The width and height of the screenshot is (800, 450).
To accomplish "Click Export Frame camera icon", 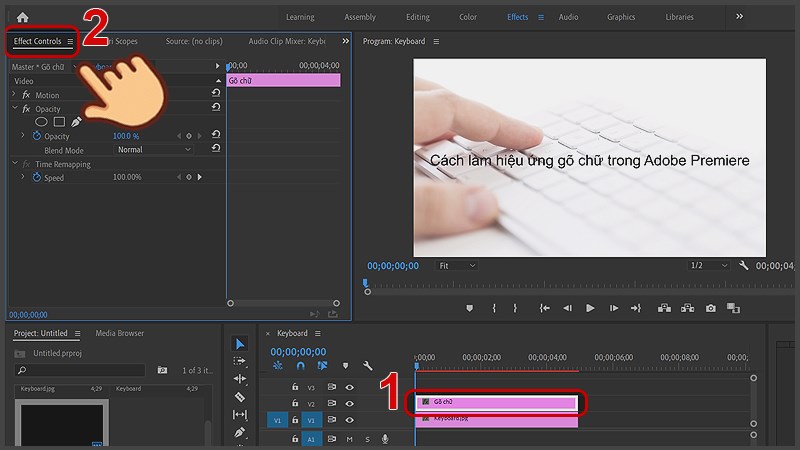I will click(x=711, y=308).
